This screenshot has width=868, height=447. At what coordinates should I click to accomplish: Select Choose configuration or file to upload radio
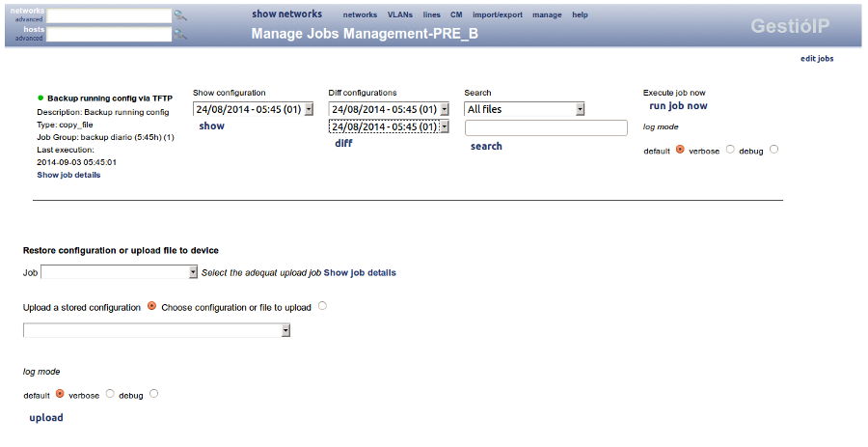[x=322, y=306]
